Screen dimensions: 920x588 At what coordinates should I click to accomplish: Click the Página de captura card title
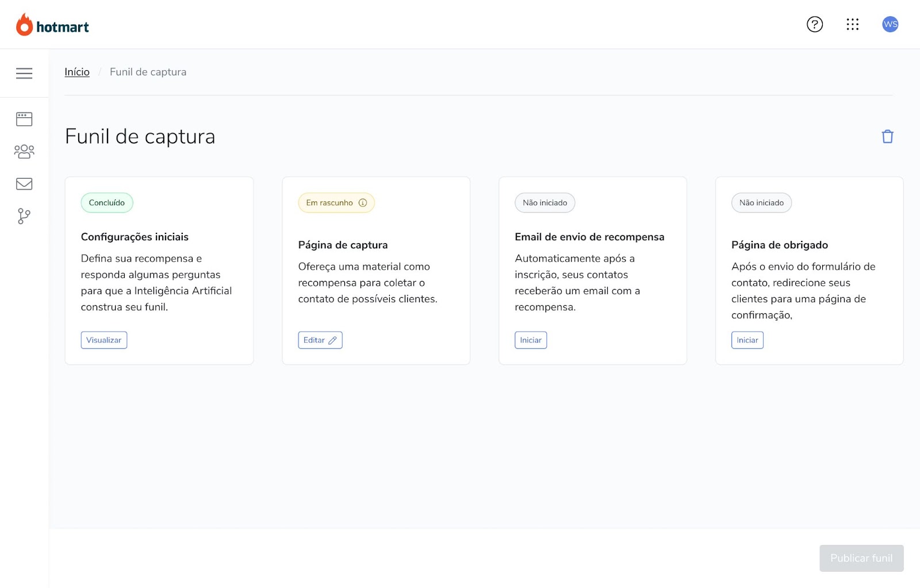[x=343, y=245]
